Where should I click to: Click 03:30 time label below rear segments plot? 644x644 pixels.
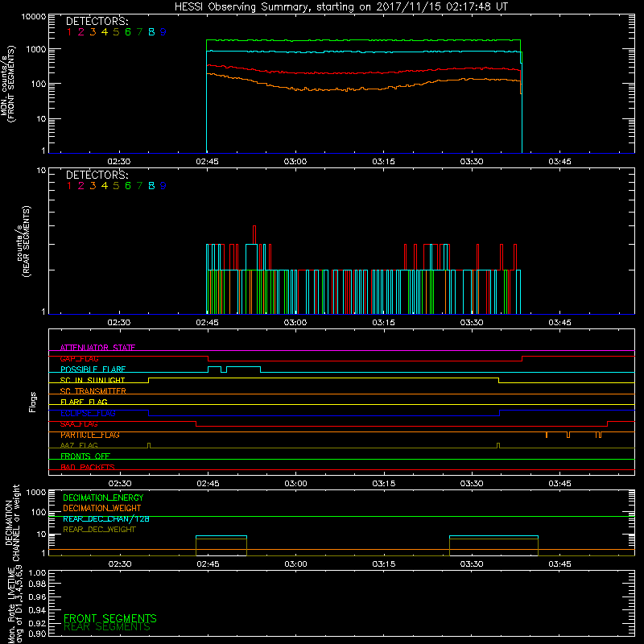point(472,323)
